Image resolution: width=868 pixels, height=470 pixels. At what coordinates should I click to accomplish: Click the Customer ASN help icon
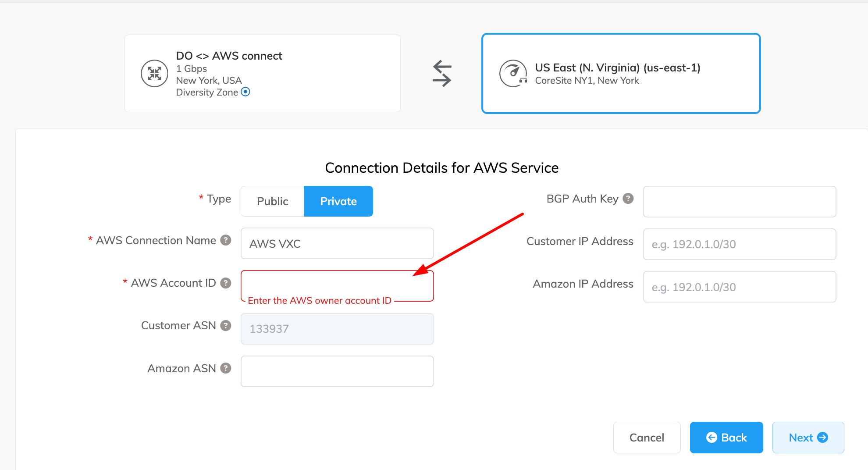coord(226,325)
